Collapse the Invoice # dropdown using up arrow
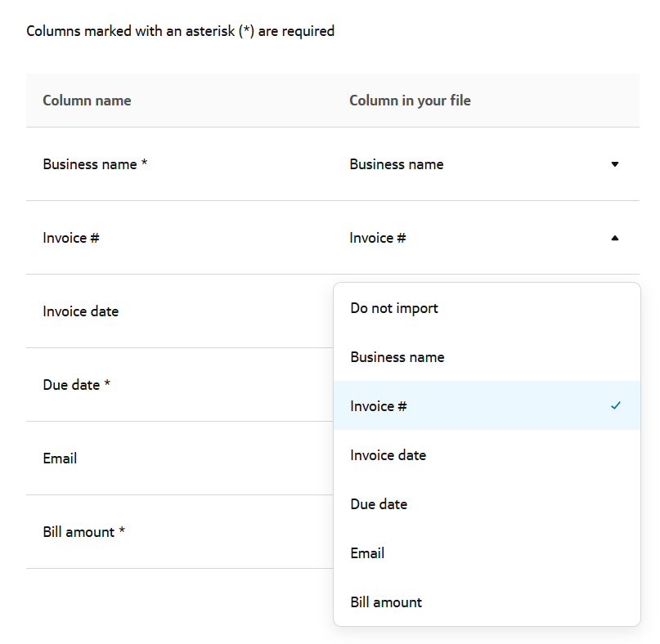 coord(615,238)
